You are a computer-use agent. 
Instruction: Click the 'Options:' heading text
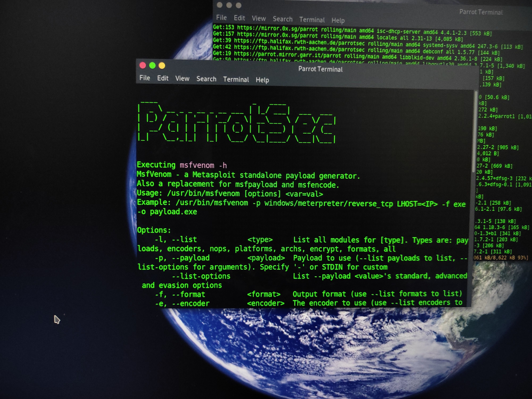tap(154, 230)
